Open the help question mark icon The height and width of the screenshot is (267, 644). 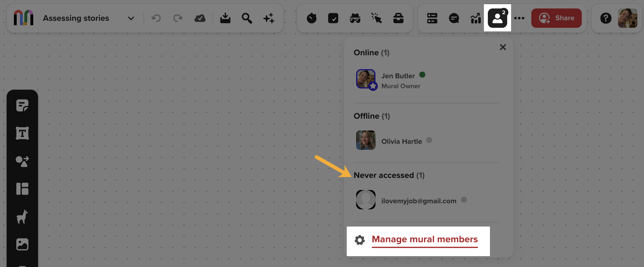pyautogui.click(x=606, y=18)
